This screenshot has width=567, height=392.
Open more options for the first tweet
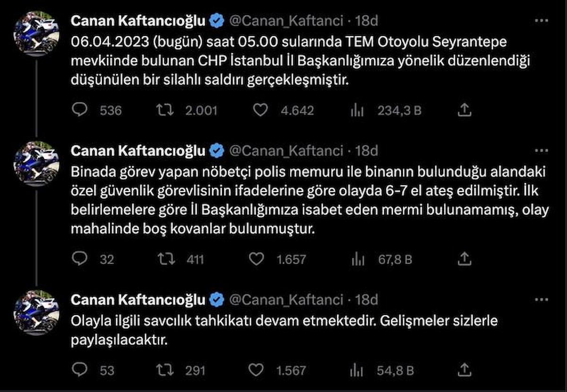pyautogui.click(x=541, y=21)
